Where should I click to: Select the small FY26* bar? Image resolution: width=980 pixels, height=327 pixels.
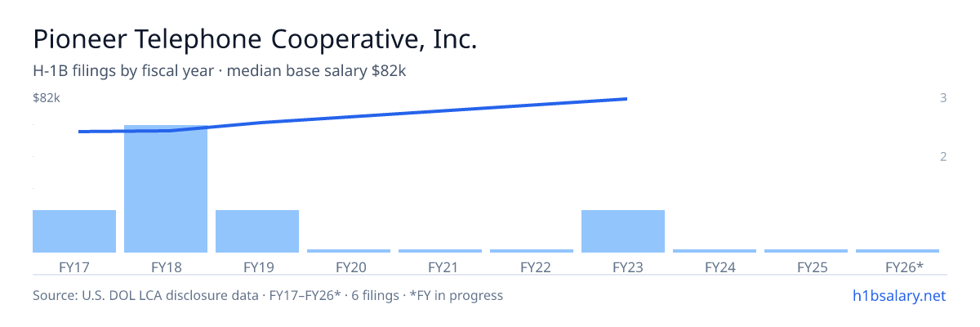pos(898,251)
